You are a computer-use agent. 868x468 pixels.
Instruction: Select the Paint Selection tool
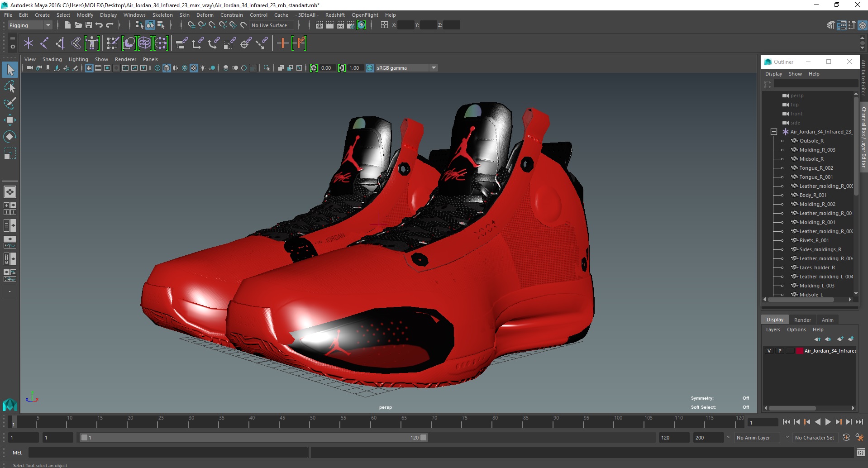click(x=10, y=103)
